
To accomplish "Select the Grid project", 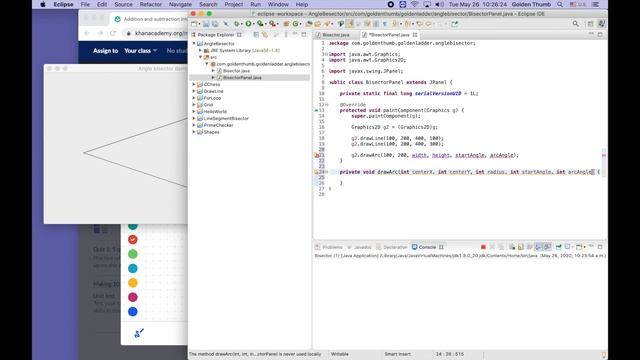I will (x=208, y=104).
